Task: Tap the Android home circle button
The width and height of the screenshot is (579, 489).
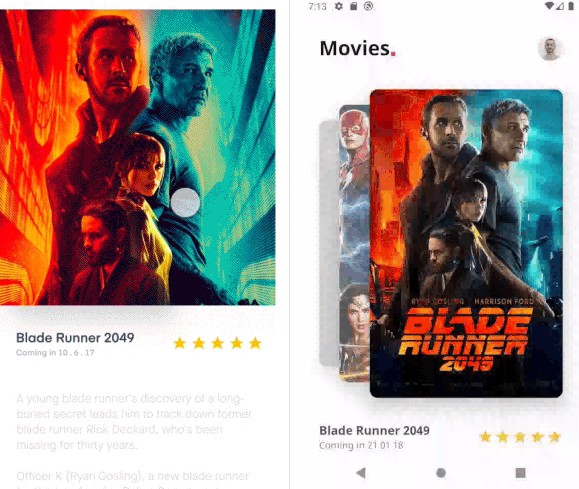Action: pos(441,473)
